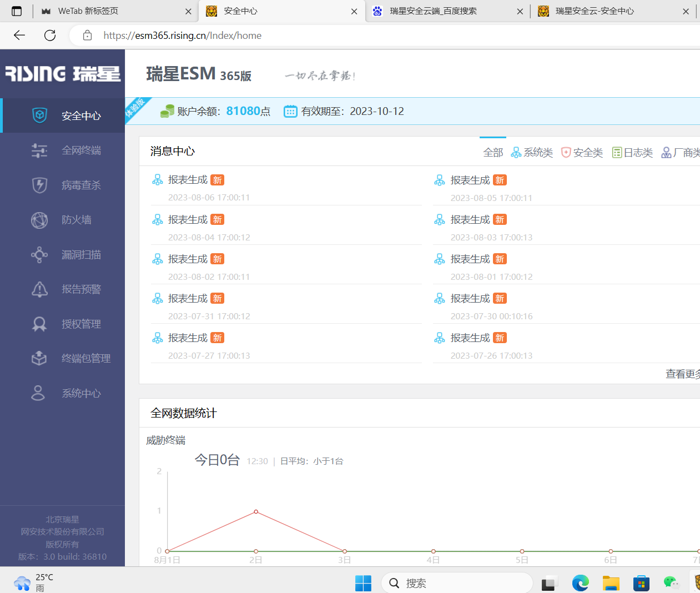Image resolution: width=700 pixels, height=593 pixels.
Task: Click the 防火墙 globe icon
Action: click(39, 220)
